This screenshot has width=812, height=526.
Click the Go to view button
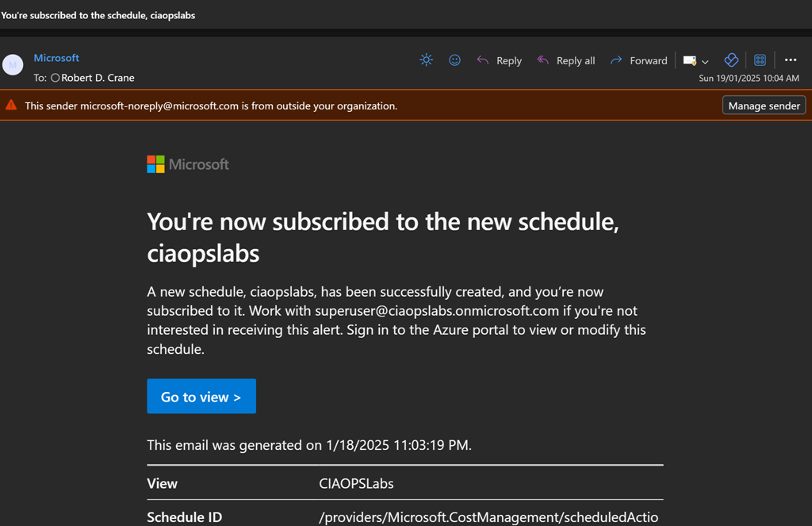201,397
